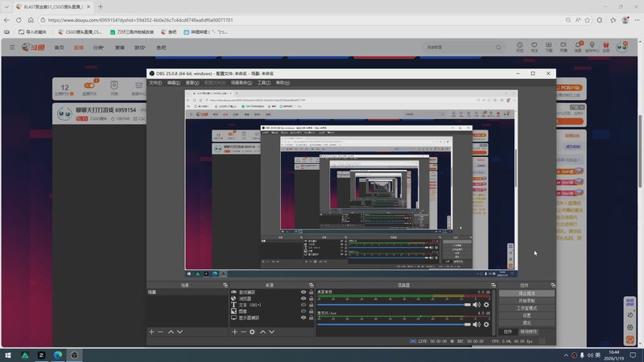Viewport: 644px width, 362px height.
Task: Pop out the Audio Mixer dock icon
Action: coord(493,286)
